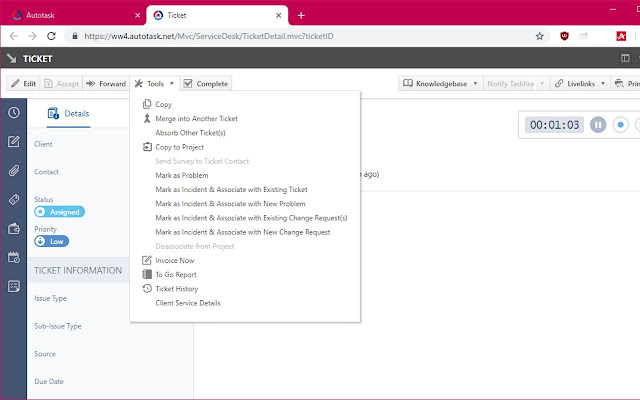Select Disassociate from Project
Screen dimensions: 640x400
point(195,247)
